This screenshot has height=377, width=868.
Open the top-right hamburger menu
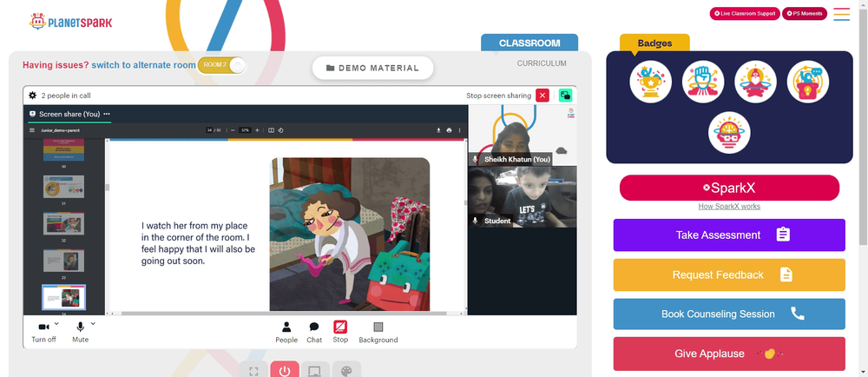841,14
